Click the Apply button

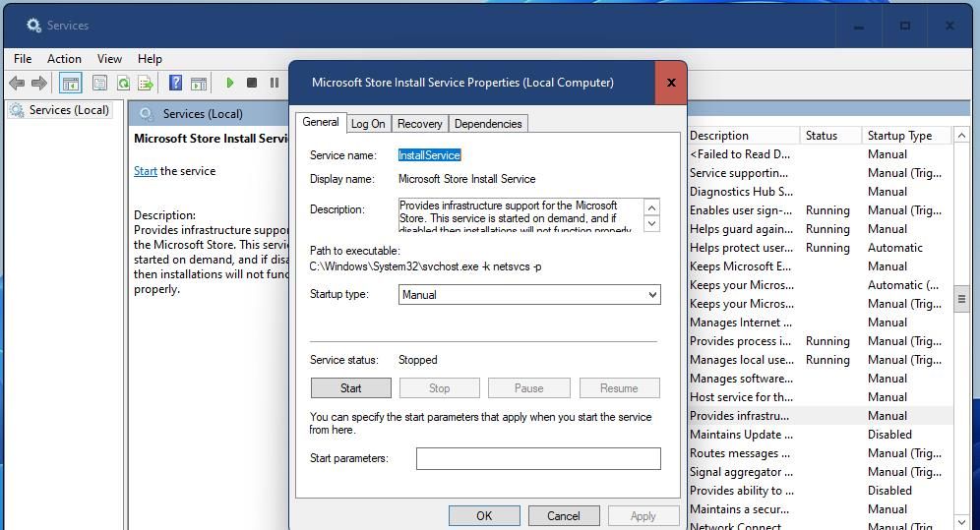643,516
